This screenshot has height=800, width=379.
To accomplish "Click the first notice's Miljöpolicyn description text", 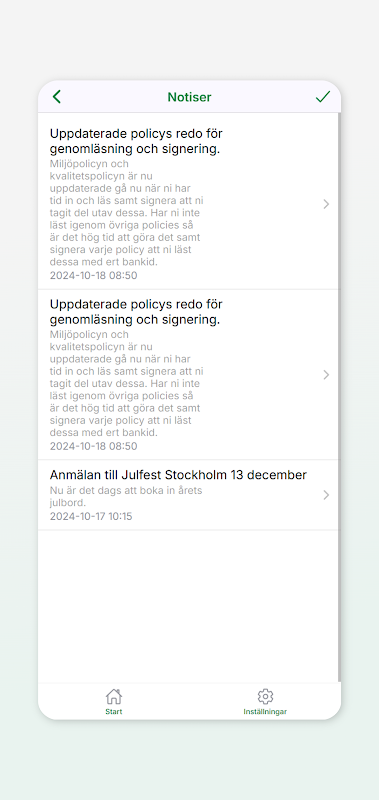I will tap(127, 213).
